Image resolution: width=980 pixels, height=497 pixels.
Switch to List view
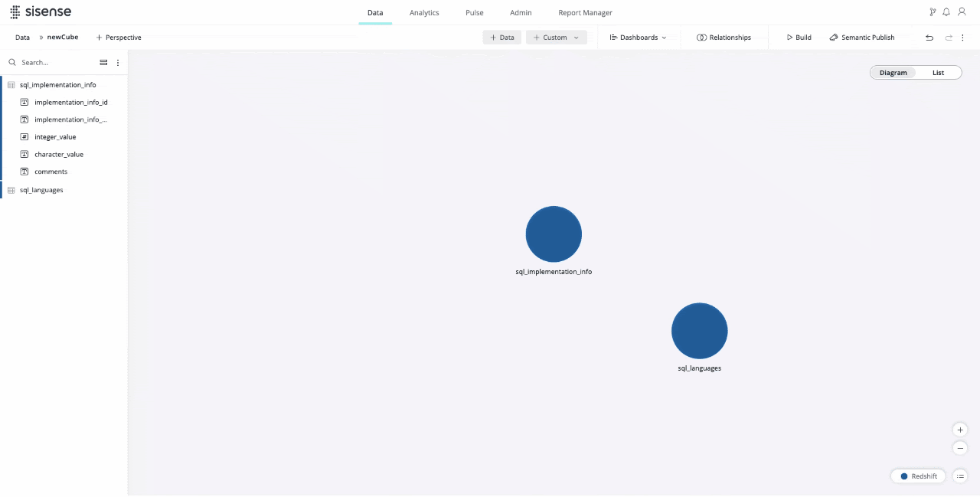[x=938, y=73]
